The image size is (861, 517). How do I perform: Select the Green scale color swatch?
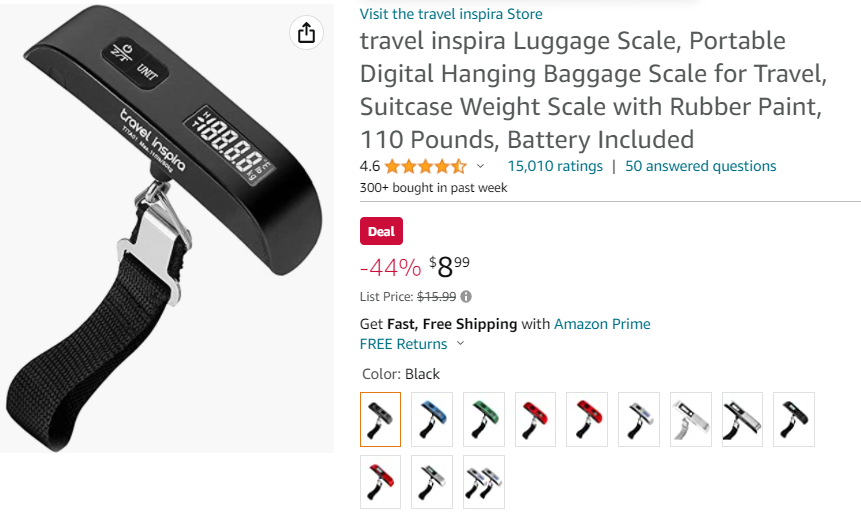(x=484, y=419)
